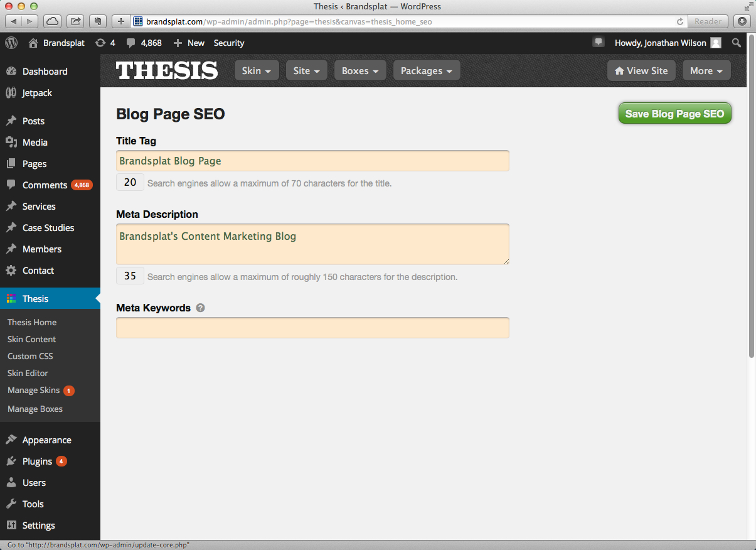Click the plus add-bookmark toolbar button
The image size is (756, 550).
(121, 21)
